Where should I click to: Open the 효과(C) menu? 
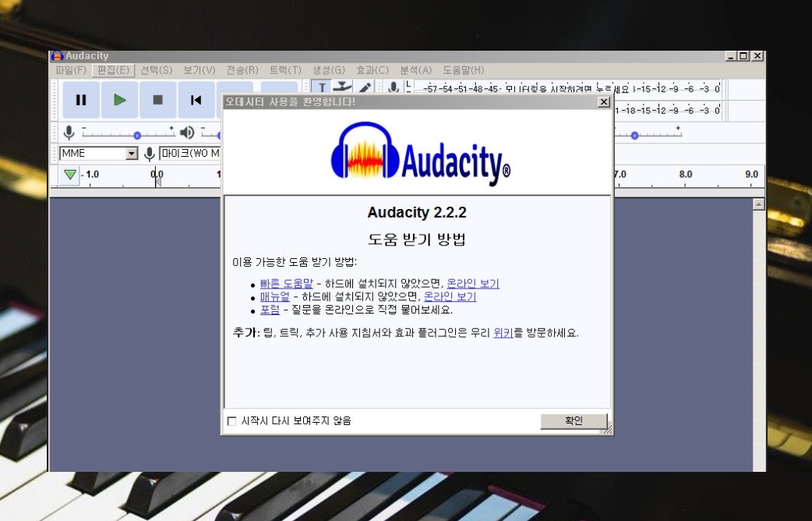pyautogui.click(x=372, y=70)
